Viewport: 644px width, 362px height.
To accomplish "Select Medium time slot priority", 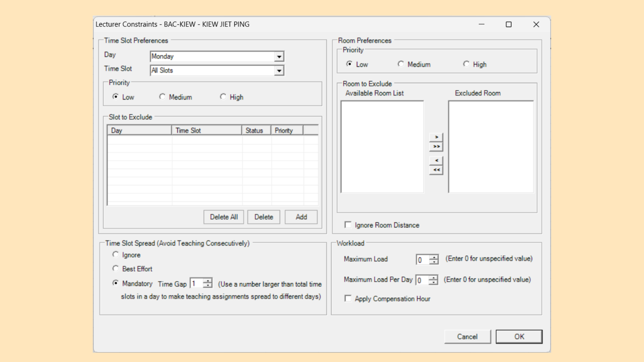I will click(162, 97).
